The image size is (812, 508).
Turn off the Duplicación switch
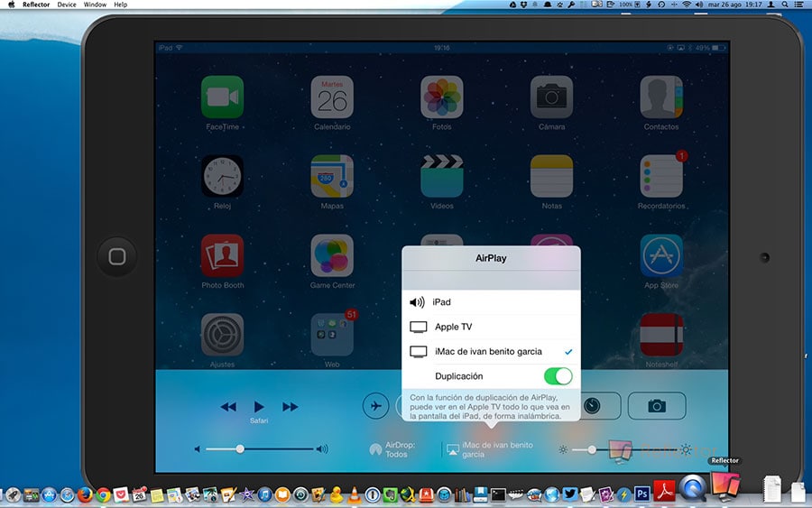click(558, 376)
